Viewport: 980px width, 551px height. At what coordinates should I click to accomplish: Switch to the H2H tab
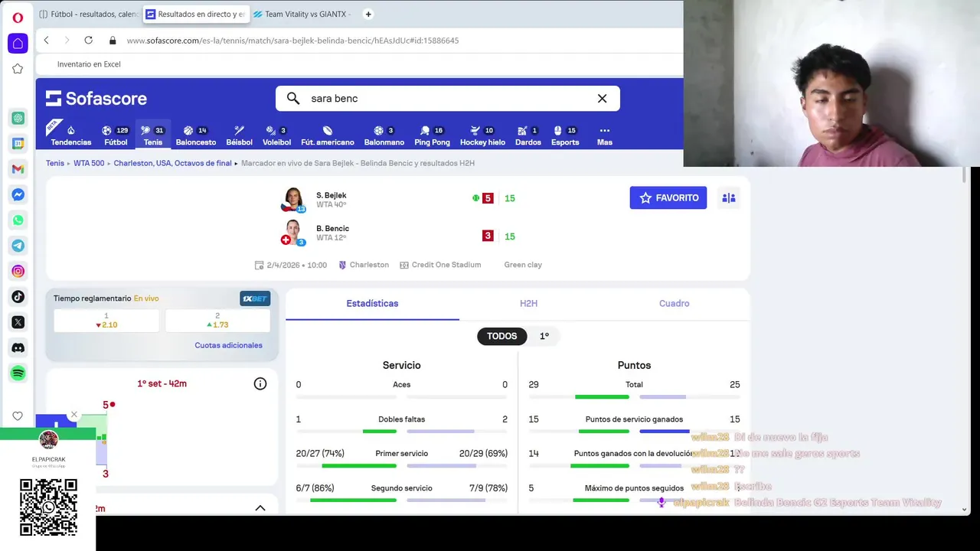(x=528, y=304)
